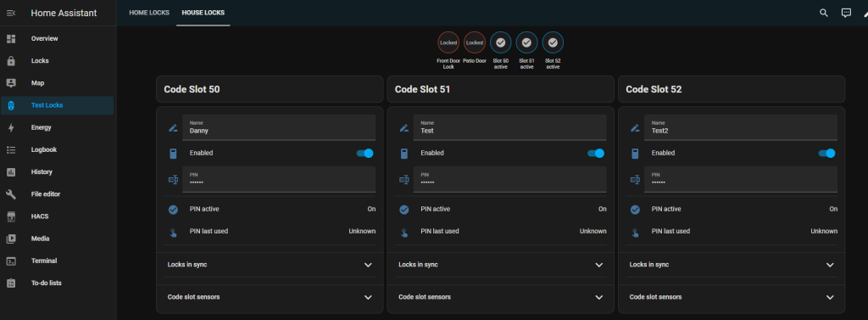Click the device icon beside Enabled in Code Slot 51
868x320 pixels.
[404, 154]
